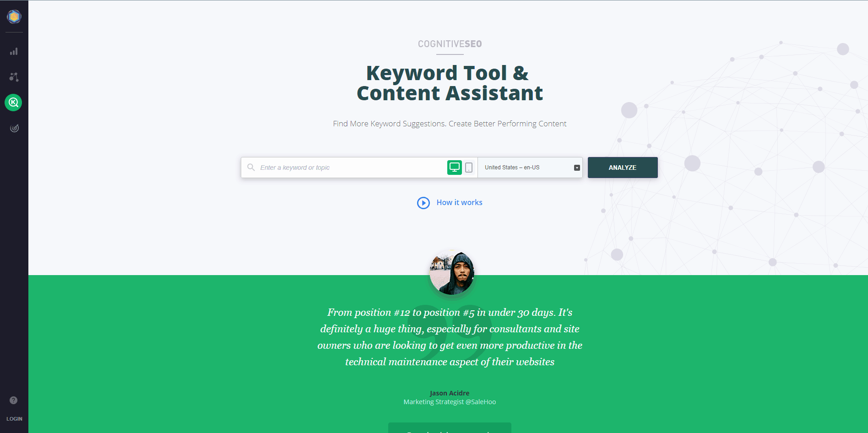The height and width of the screenshot is (433, 868).
Task: Switch to the mobile device toggle
Action: [x=469, y=168]
